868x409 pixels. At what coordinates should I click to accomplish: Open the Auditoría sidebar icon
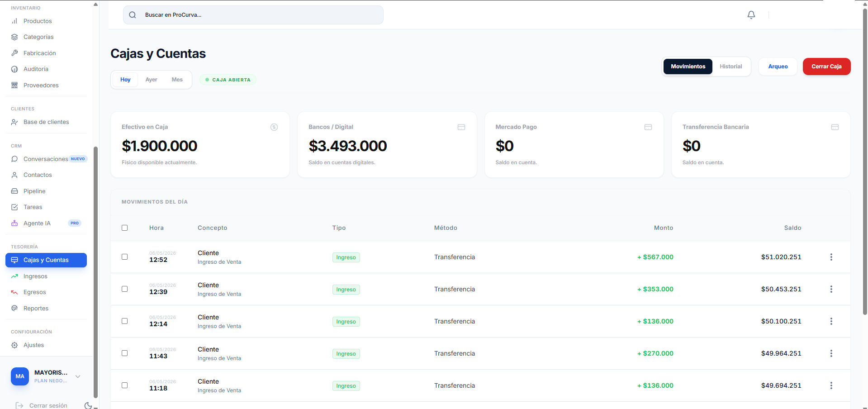[14, 69]
